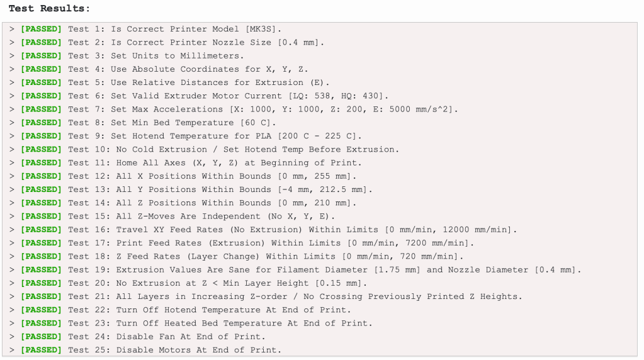Click the PASSED label on Test 5
Viewport: 644px width, 360px height.
(41, 82)
